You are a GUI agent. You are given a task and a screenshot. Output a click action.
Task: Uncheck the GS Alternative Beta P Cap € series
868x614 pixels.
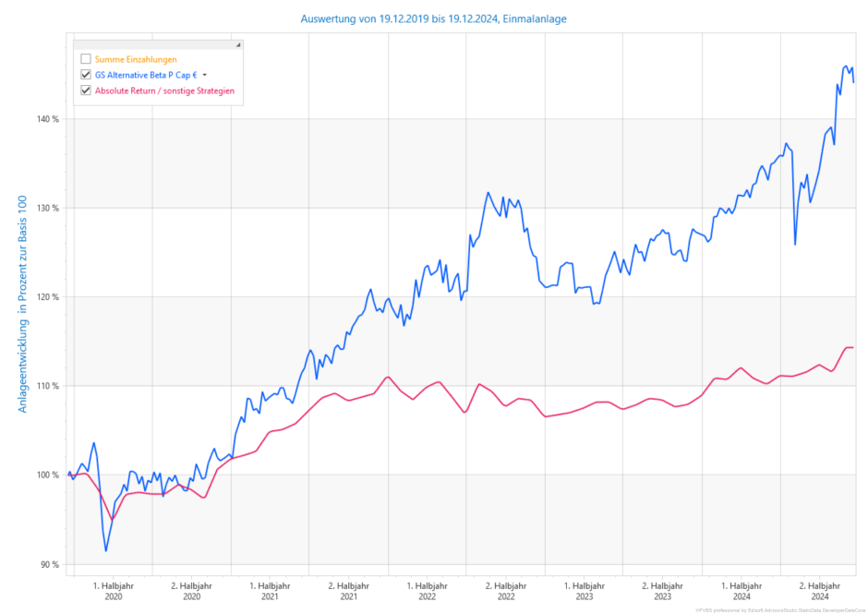pos(86,75)
